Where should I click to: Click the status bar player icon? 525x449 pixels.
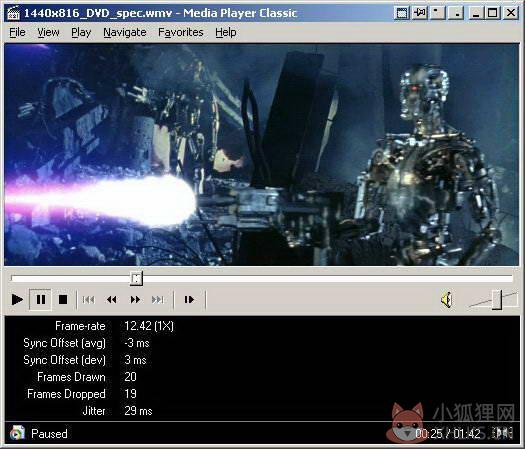(x=17, y=433)
